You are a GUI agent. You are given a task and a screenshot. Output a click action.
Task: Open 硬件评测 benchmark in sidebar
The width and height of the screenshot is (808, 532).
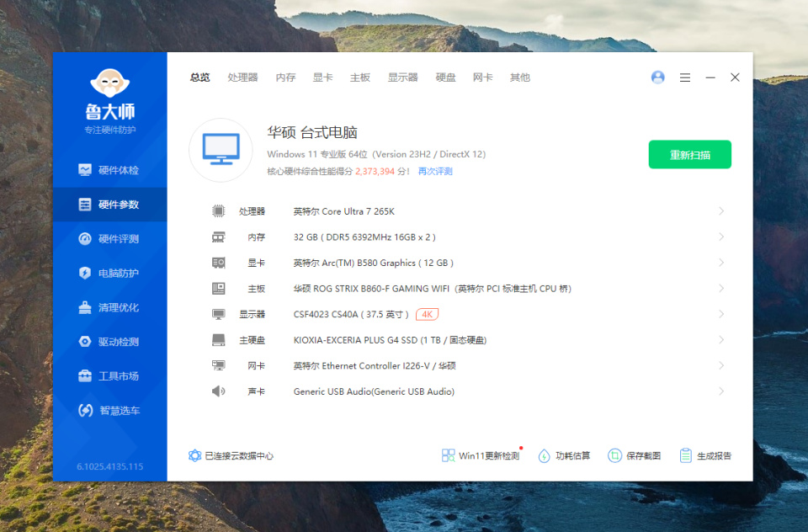[109, 239]
